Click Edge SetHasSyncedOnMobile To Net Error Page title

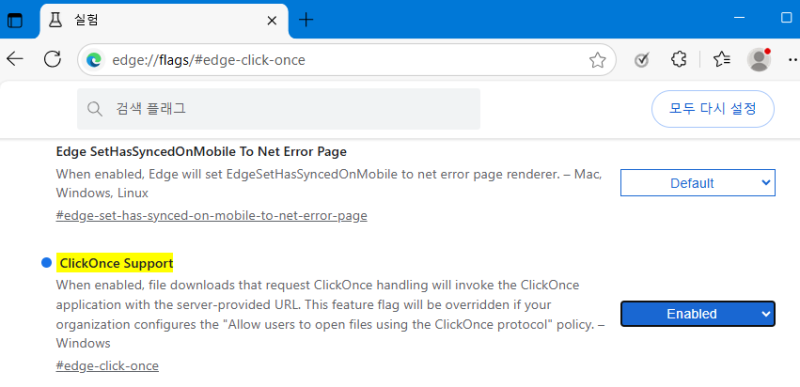[x=201, y=151]
